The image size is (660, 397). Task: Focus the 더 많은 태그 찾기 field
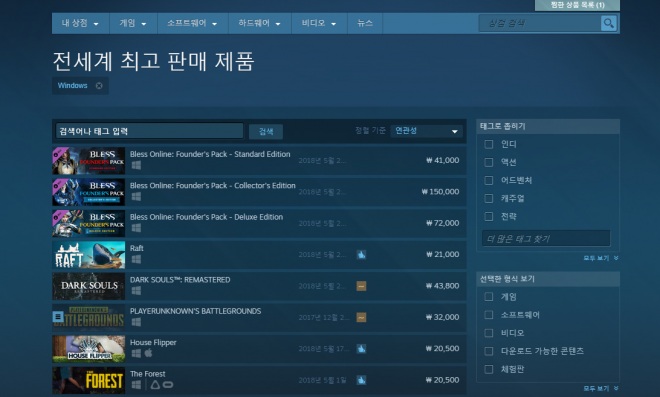pos(546,239)
